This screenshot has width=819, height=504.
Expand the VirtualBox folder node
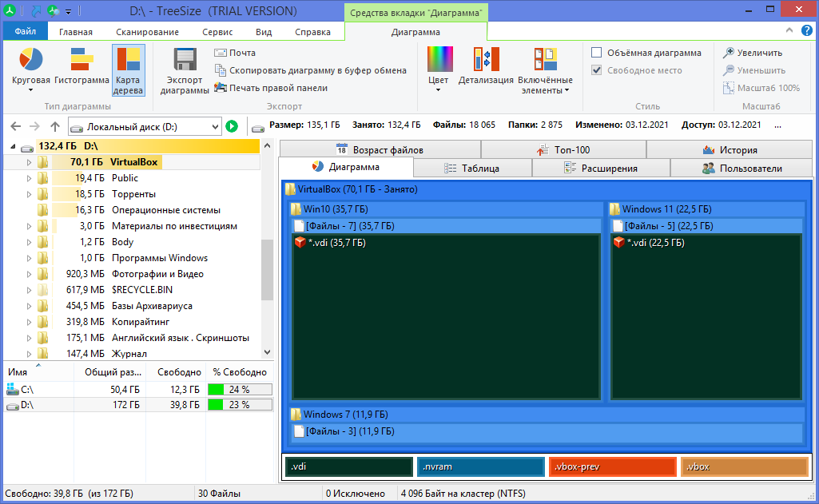click(x=29, y=162)
